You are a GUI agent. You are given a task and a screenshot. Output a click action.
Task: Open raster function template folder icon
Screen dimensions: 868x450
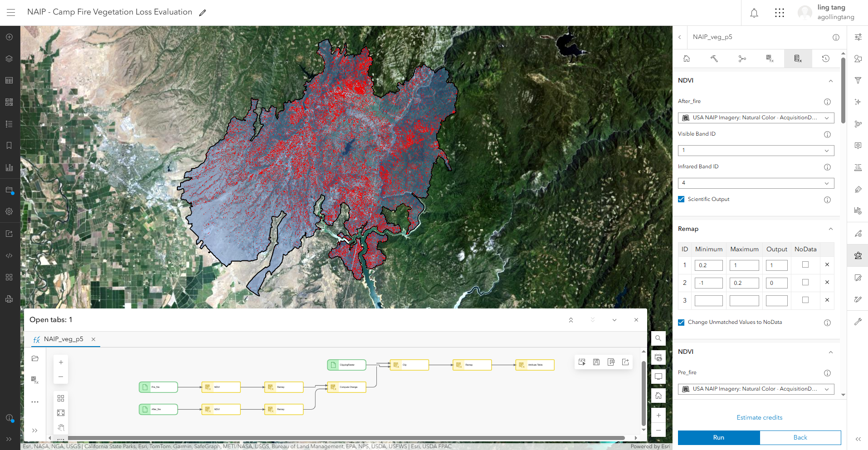tap(35, 358)
